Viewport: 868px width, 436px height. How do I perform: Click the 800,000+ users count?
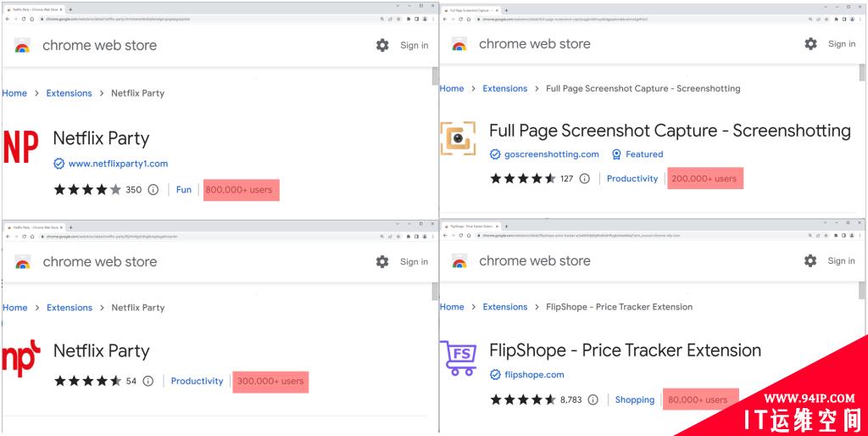point(239,189)
